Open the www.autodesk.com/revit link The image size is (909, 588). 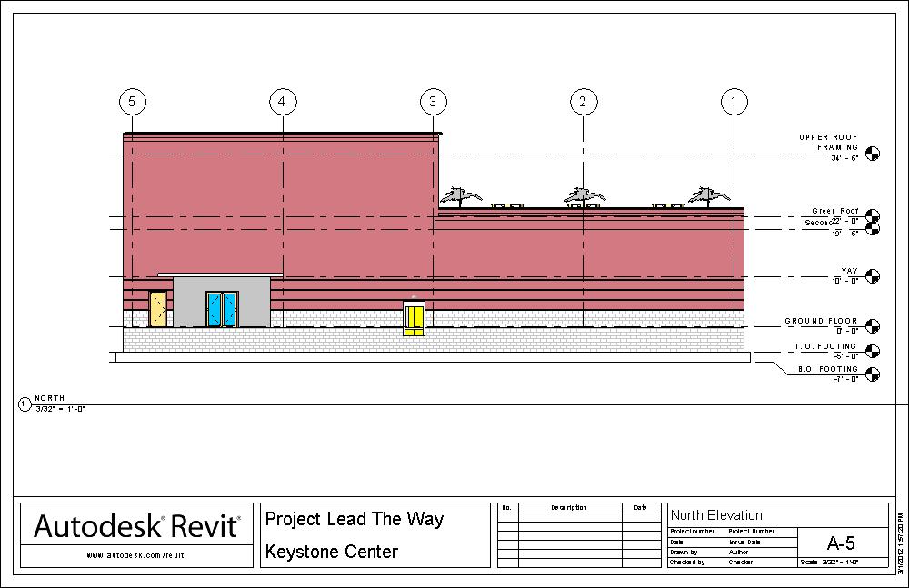point(135,555)
